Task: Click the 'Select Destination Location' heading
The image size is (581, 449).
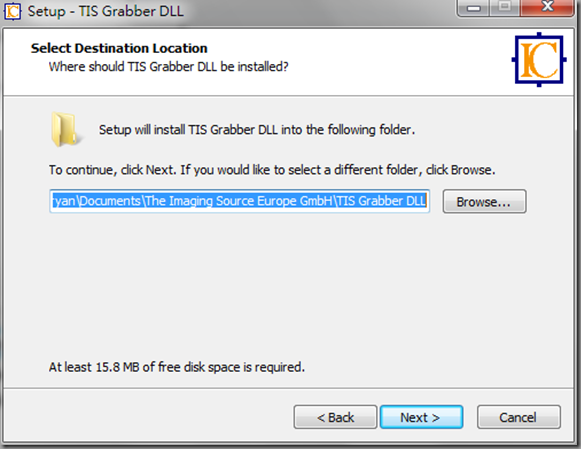Action: click(x=119, y=48)
